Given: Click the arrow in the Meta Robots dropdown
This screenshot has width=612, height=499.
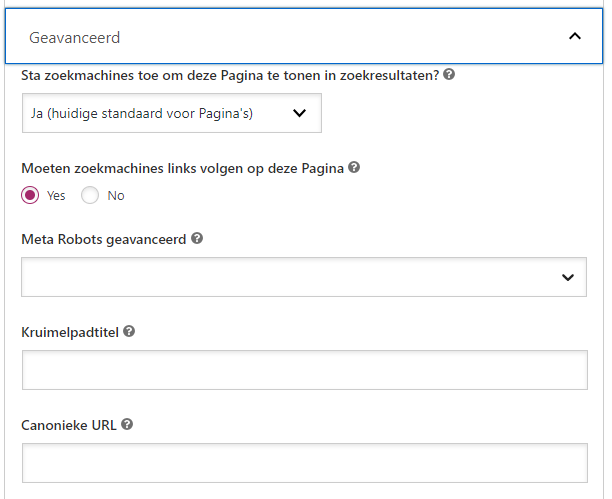Looking at the screenshot, I should tap(568, 277).
